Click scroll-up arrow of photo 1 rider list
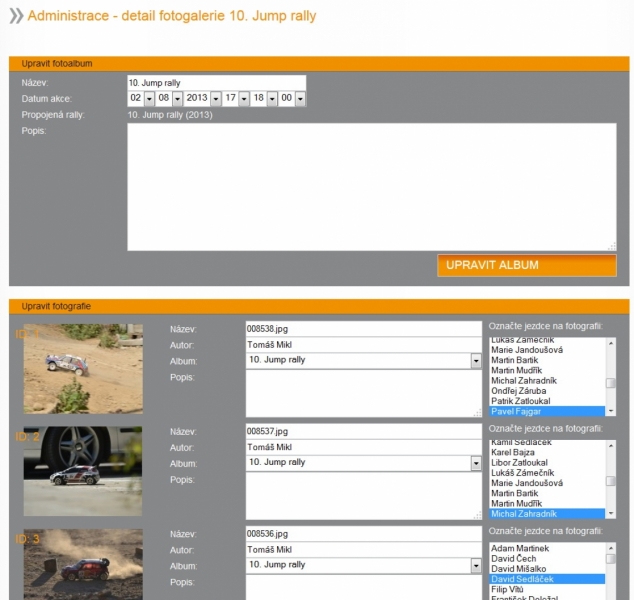This screenshot has width=634, height=600. pos(611,343)
